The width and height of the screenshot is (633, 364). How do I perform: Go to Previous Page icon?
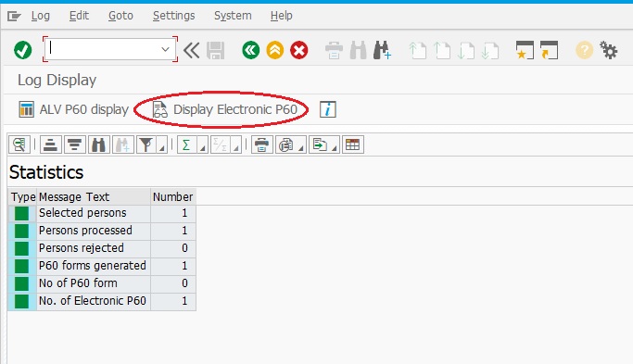[x=442, y=50]
